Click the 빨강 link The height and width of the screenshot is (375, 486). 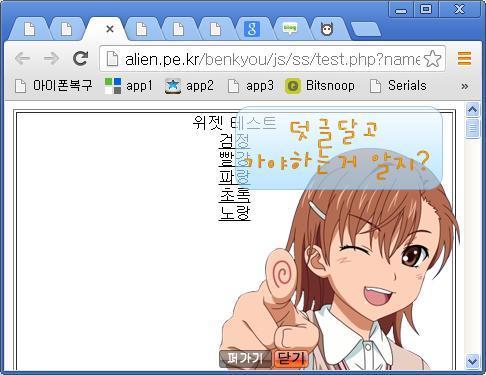(234, 159)
